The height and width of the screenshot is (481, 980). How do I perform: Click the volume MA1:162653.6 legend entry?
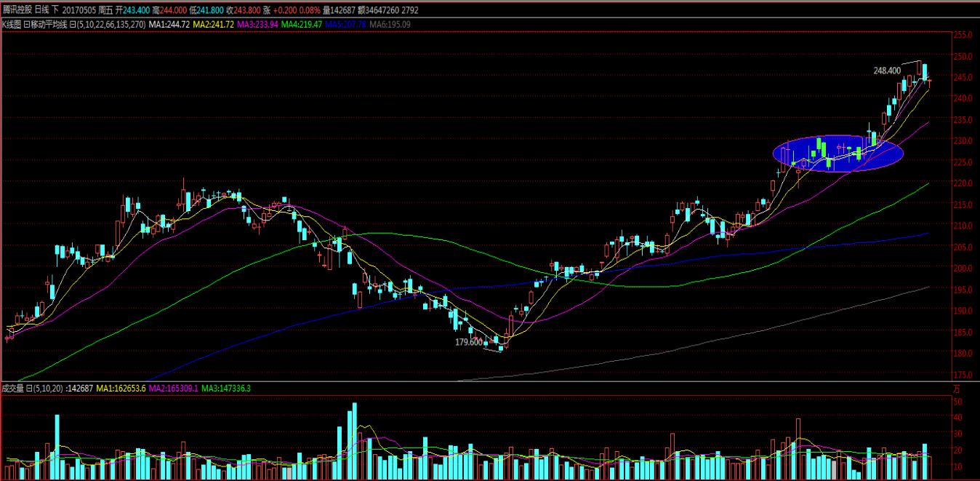(x=121, y=389)
